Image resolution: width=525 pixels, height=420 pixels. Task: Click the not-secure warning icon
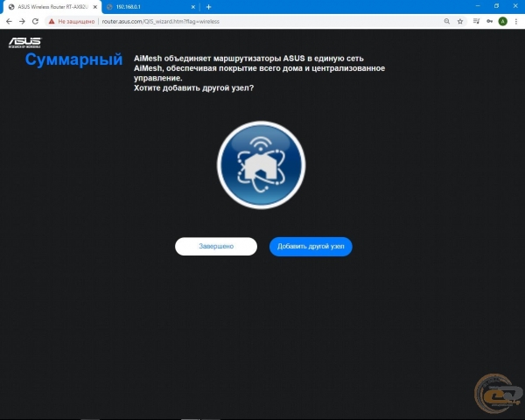pos(52,21)
